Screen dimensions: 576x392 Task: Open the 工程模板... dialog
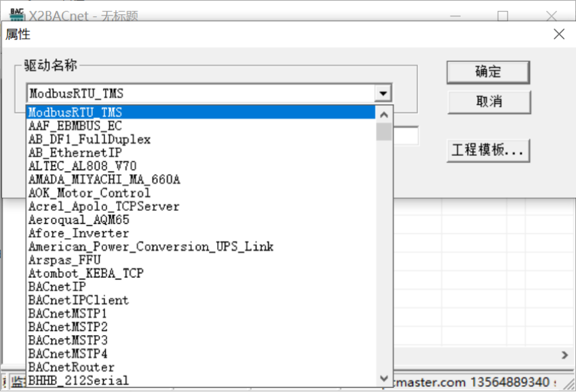(488, 151)
